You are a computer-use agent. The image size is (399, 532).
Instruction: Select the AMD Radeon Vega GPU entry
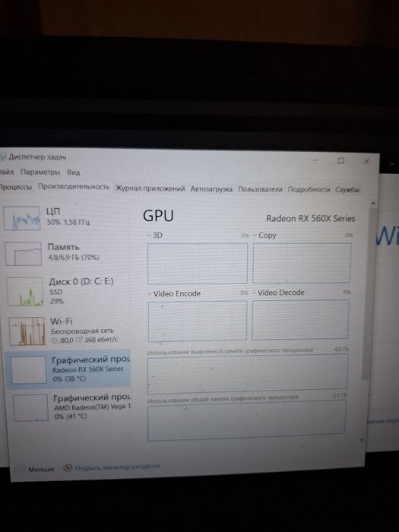coord(72,407)
